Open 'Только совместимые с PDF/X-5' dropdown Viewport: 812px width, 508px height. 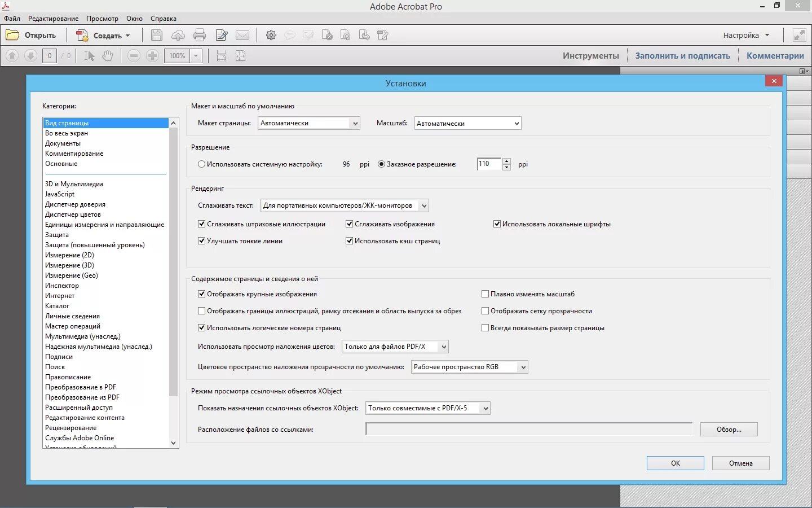pyautogui.click(x=428, y=408)
